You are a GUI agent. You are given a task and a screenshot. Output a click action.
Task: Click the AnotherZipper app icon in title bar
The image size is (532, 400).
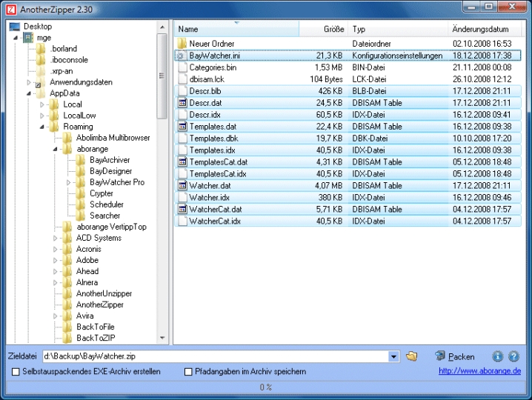click(x=10, y=8)
